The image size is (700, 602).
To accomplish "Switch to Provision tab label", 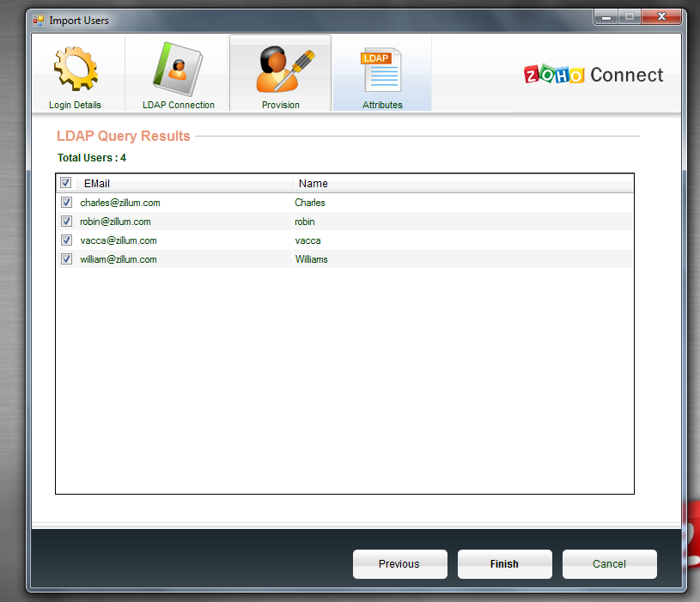I will click(280, 105).
